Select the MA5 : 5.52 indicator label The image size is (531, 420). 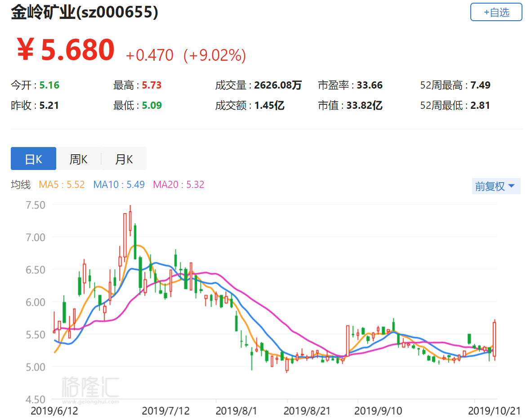(x=62, y=185)
